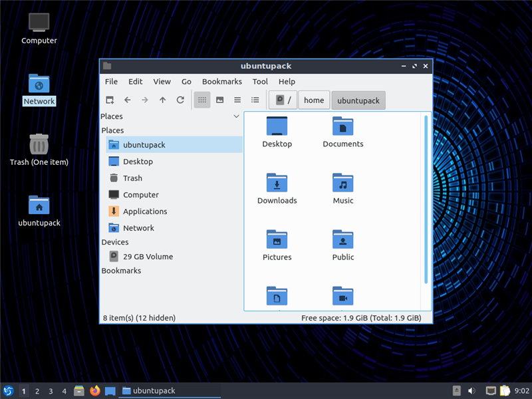This screenshot has width=532, height=399.
Task: Click the root '/' path button
Action: 283,100
